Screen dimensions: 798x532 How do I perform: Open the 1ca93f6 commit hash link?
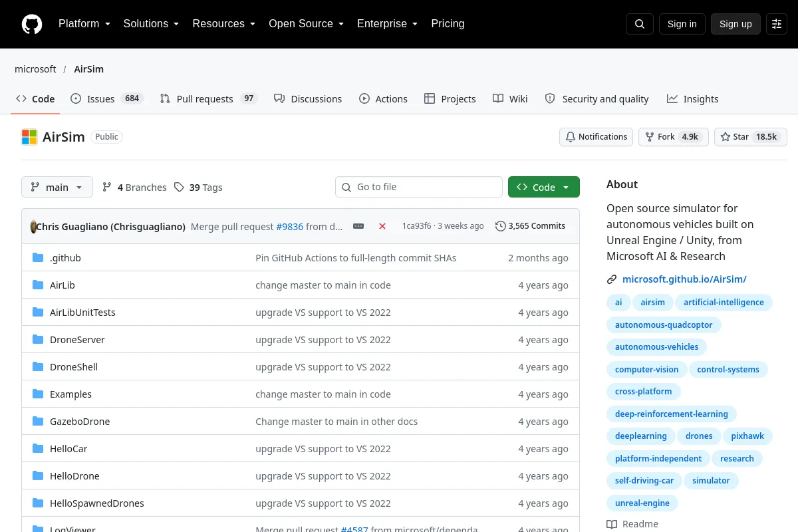click(x=416, y=226)
